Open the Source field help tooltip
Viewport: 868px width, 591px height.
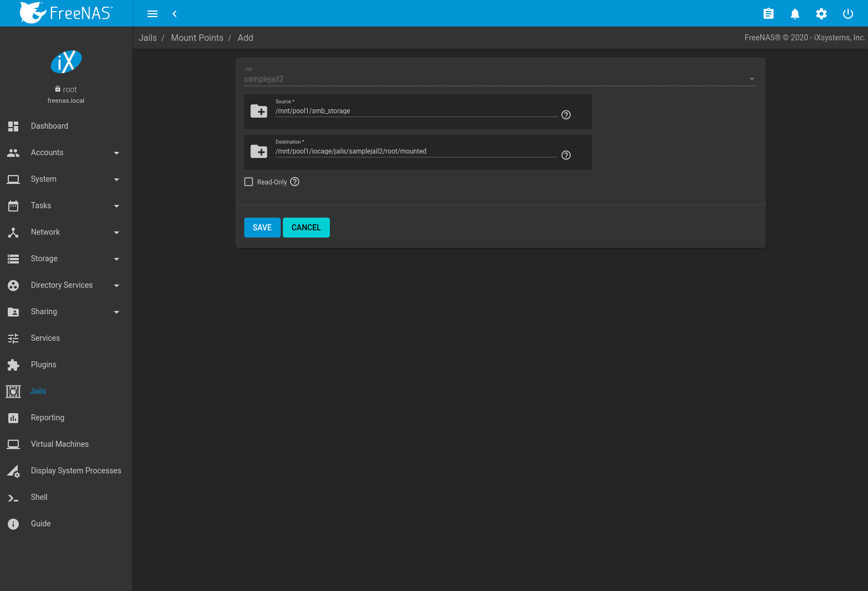[566, 115]
